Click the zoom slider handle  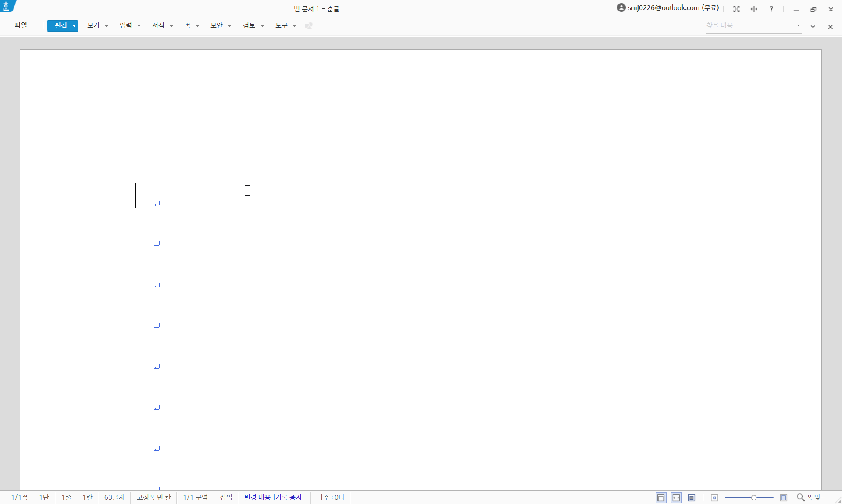click(x=753, y=497)
